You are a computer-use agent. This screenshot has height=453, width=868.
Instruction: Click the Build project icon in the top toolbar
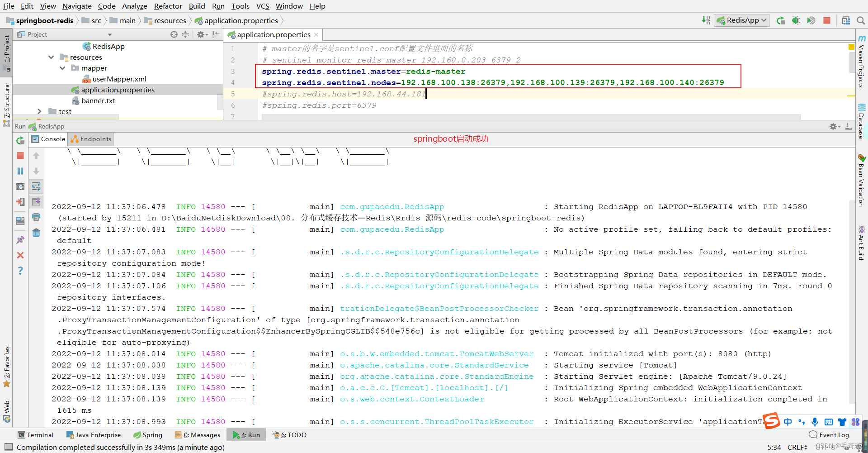(x=706, y=20)
